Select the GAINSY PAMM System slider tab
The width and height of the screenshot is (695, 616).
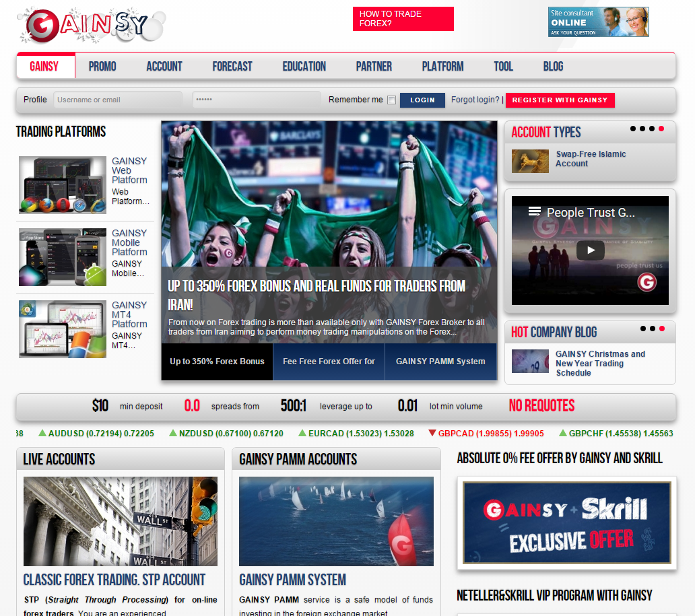tap(440, 362)
